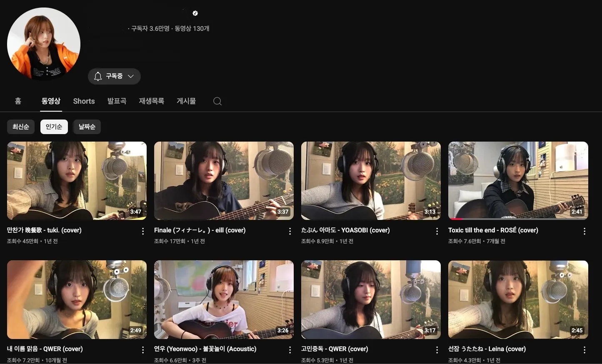
Task: Open options for the 고민중독 QWER cover
Action: 437,349
